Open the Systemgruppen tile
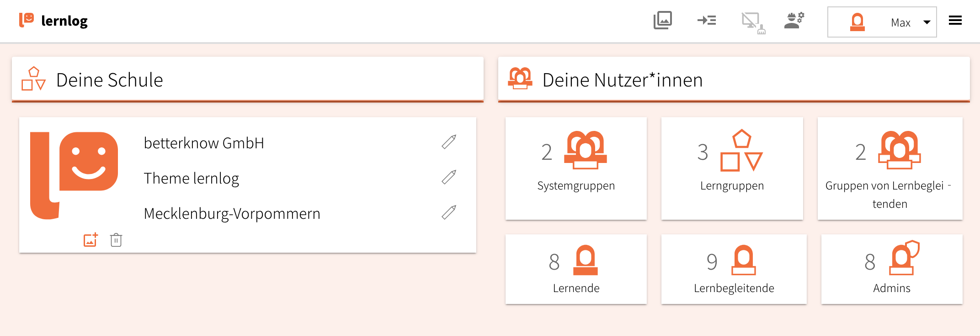Screen dimensions: 980x336 tap(576, 168)
